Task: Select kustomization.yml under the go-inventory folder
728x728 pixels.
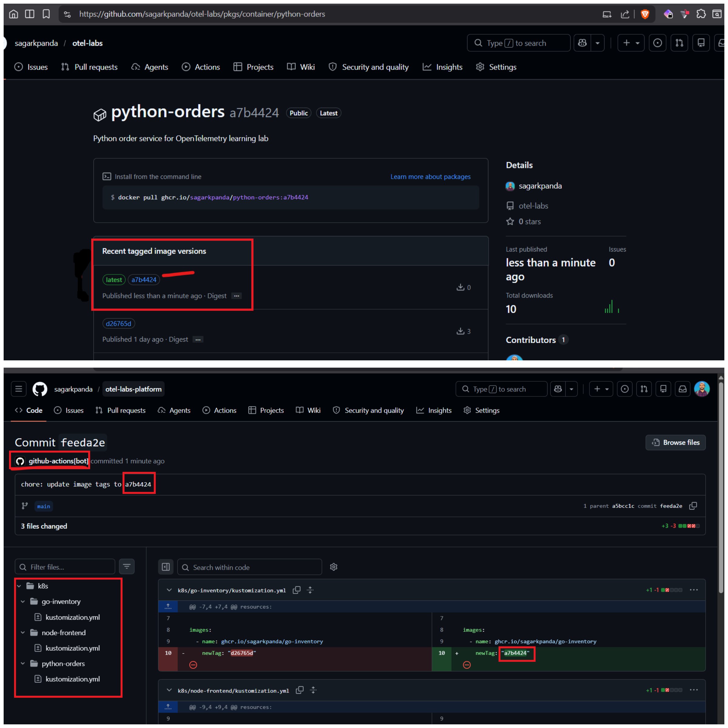Action: click(x=72, y=617)
